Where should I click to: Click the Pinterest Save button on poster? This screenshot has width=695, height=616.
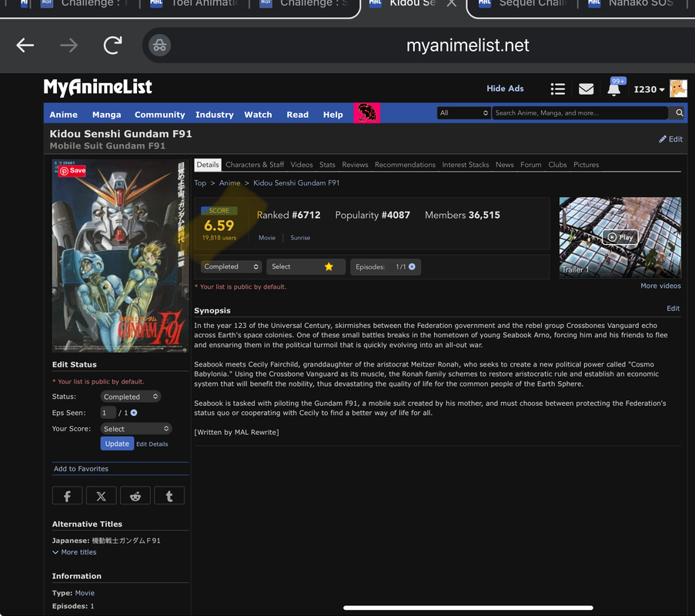click(72, 171)
